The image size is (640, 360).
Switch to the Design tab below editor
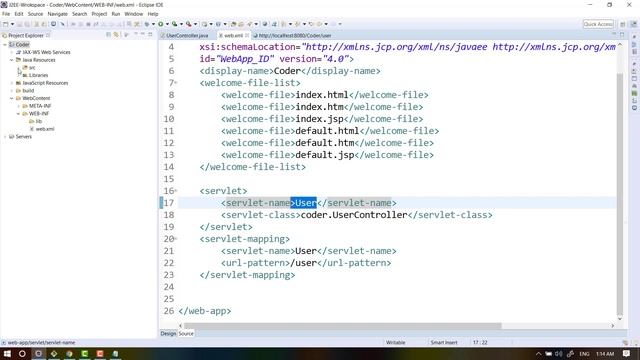point(168,333)
